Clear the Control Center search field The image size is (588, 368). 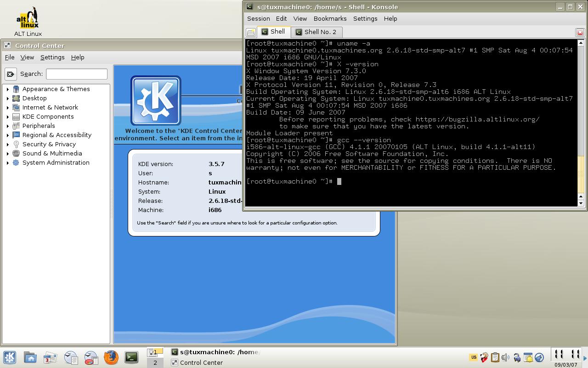[x=11, y=74]
